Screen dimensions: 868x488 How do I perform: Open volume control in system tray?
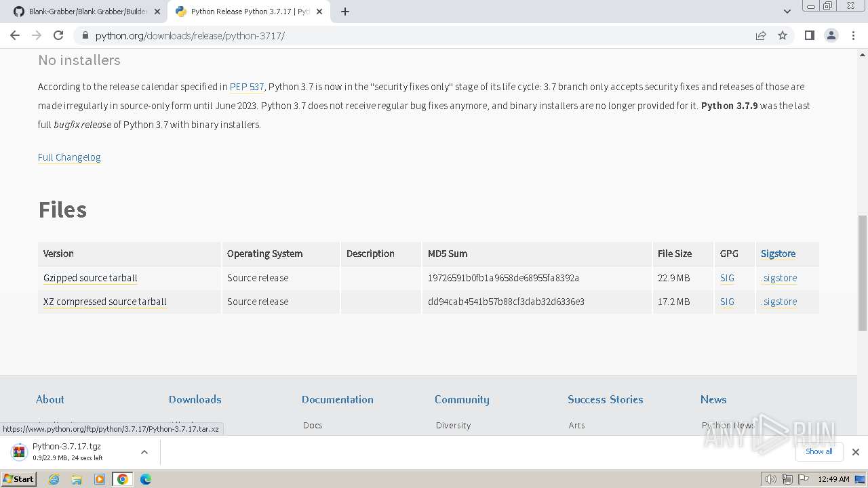tap(770, 479)
